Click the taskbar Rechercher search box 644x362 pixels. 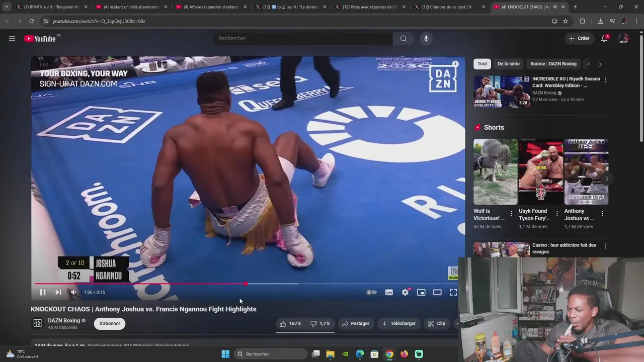pos(270,354)
